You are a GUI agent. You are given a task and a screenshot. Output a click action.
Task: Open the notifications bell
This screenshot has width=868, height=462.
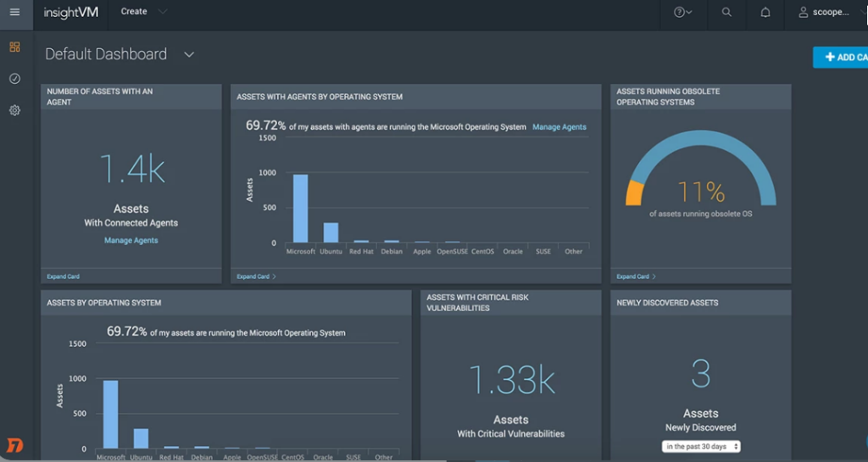(x=765, y=12)
